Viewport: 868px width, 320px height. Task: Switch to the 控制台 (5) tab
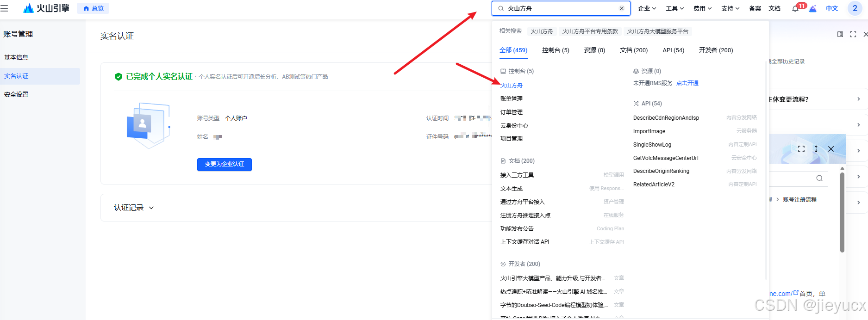click(556, 50)
